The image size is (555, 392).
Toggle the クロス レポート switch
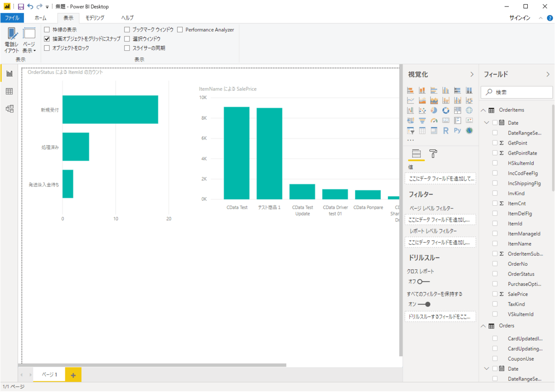click(x=423, y=282)
